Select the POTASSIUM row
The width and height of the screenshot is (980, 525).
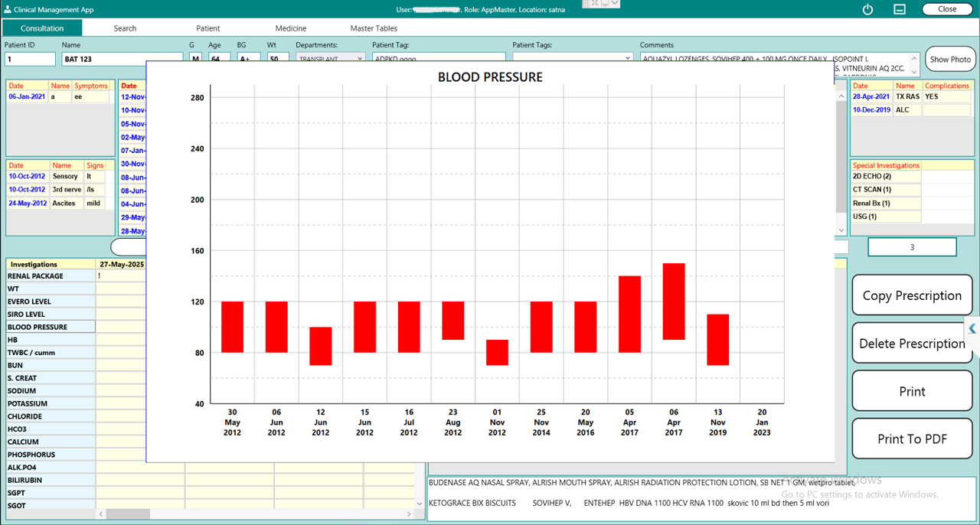click(51, 403)
